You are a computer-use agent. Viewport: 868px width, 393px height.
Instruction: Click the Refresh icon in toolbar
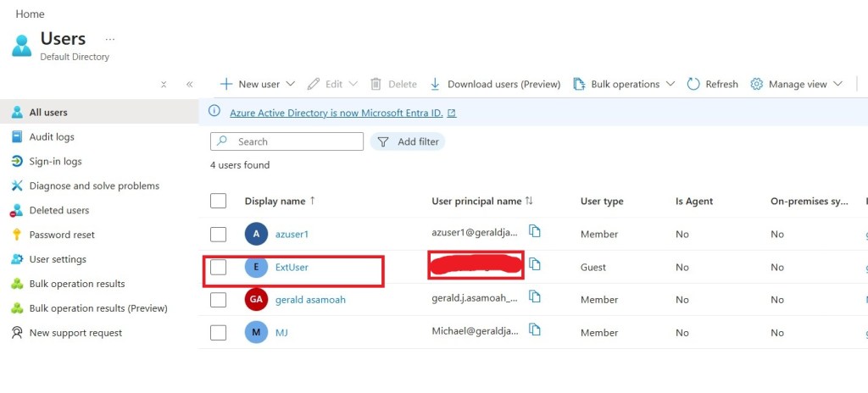pos(693,84)
